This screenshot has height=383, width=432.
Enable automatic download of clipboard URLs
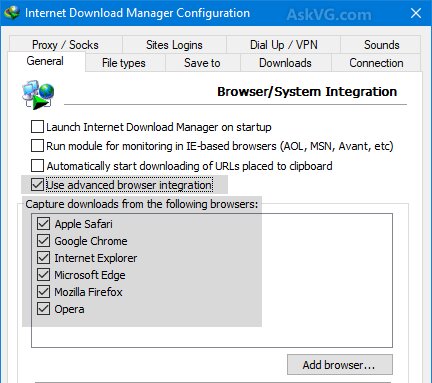[x=37, y=166]
